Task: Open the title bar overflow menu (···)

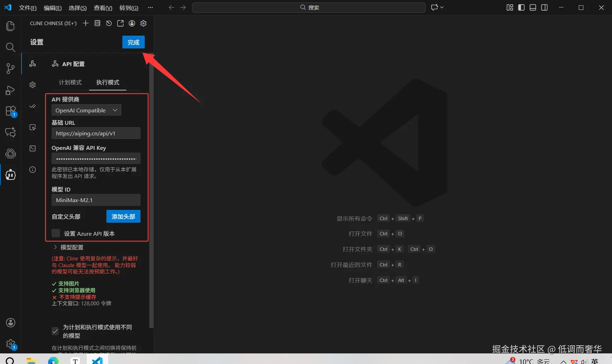Action: pyautogui.click(x=150, y=7)
